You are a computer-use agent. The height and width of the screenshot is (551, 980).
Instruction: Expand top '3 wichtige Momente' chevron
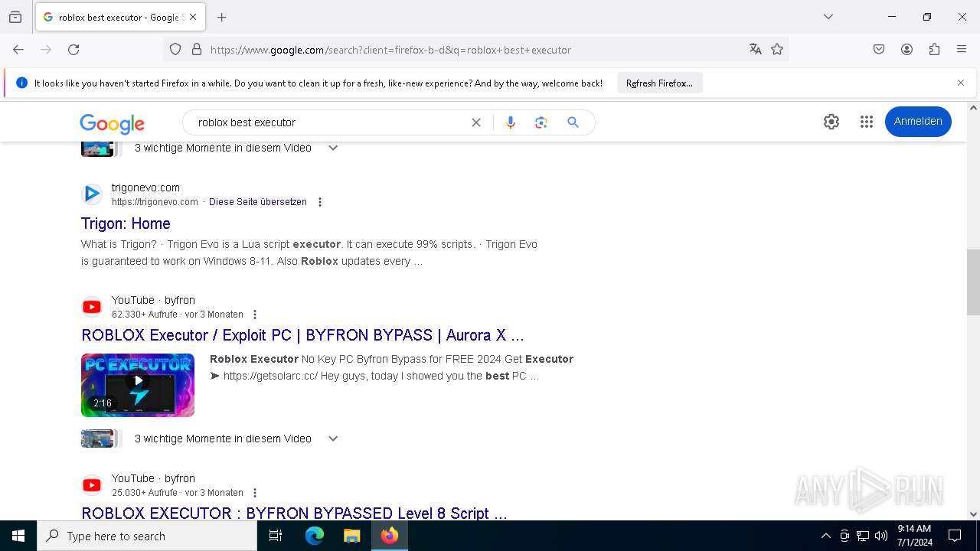coord(333,148)
